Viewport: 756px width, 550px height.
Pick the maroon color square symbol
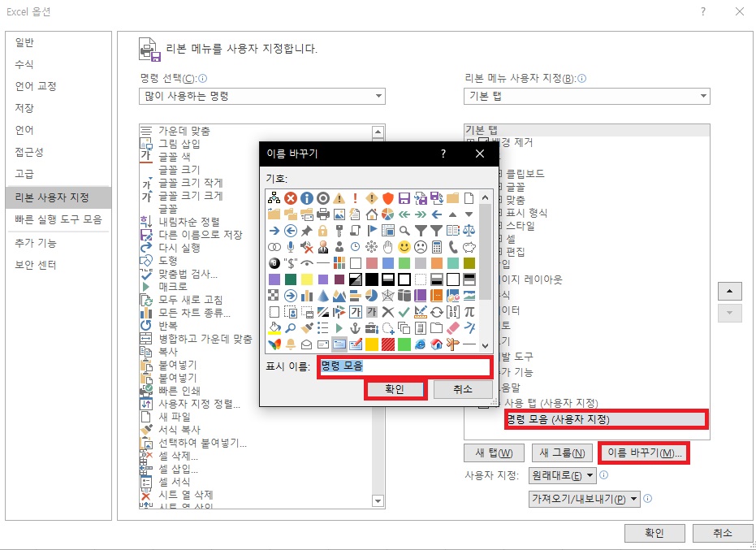pos(339,279)
